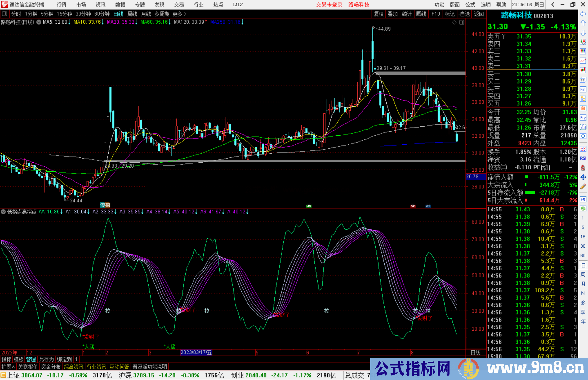Open the F10 company info sidebar icon
Viewport: 588px width, 380px height.
[583, 89]
